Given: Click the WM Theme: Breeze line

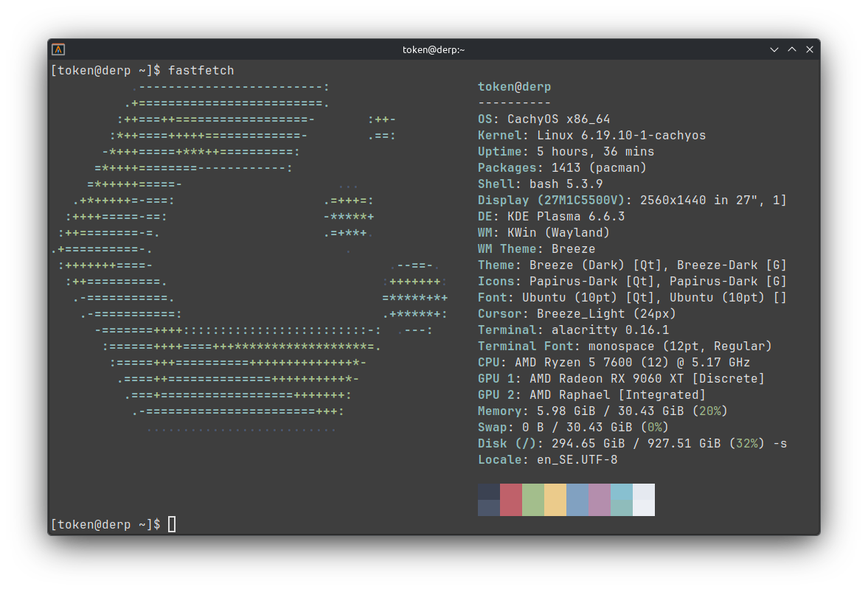Looking at the screenshot, I should 536,249.
